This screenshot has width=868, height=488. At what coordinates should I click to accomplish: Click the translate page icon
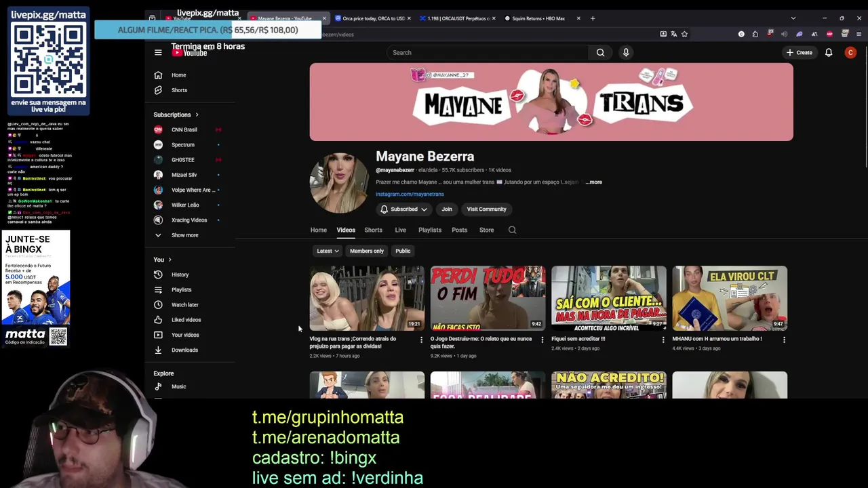673,34
